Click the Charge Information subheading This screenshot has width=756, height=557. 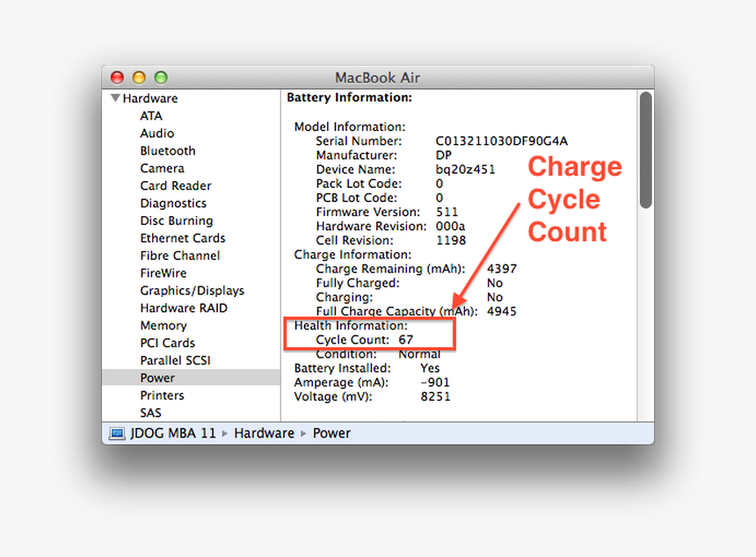coord(353,255)
